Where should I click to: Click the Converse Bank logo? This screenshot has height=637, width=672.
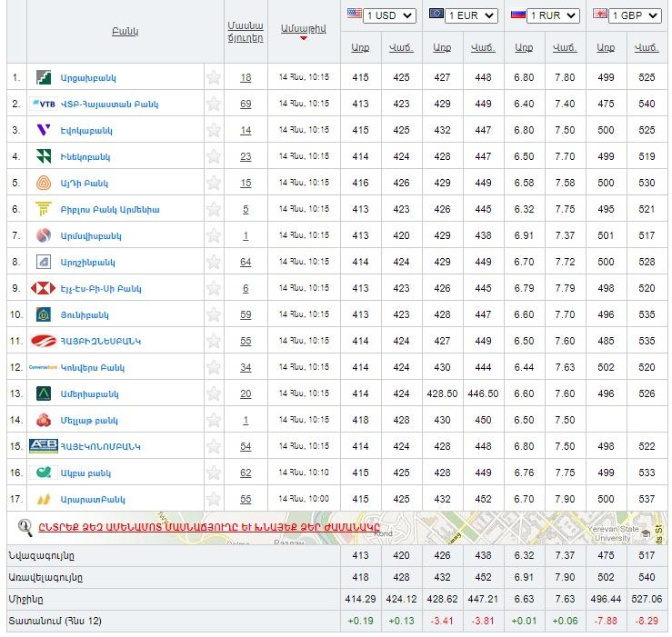(x=43, y=368)
